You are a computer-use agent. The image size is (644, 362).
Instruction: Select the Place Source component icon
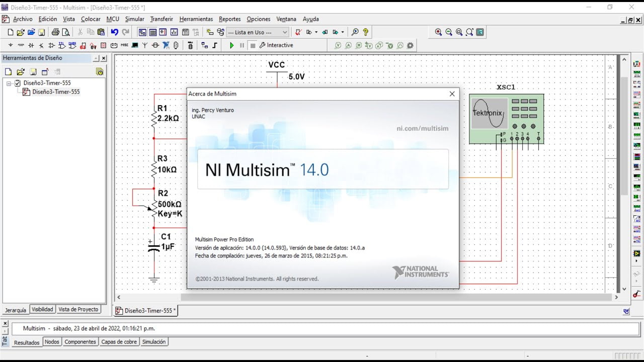coord(10,45)
